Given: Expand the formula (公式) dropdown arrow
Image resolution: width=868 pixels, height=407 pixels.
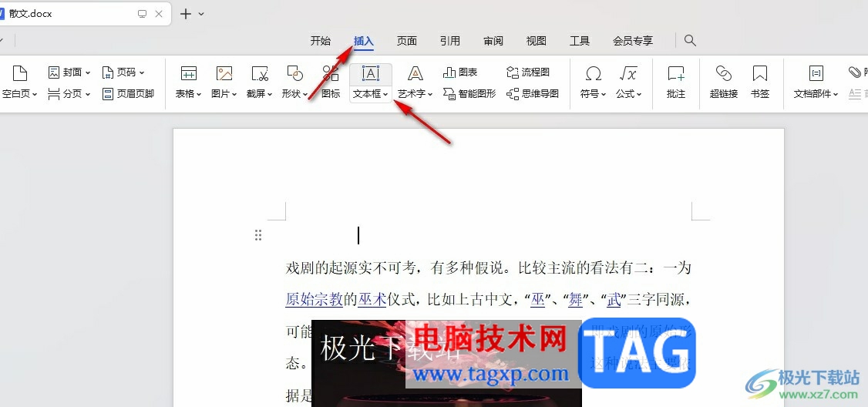Looking at the screenshot, I should [639, 95].
